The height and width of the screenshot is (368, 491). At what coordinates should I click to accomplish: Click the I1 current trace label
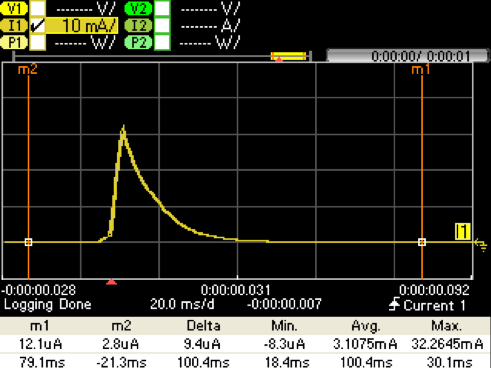click(x=14, y=26)
